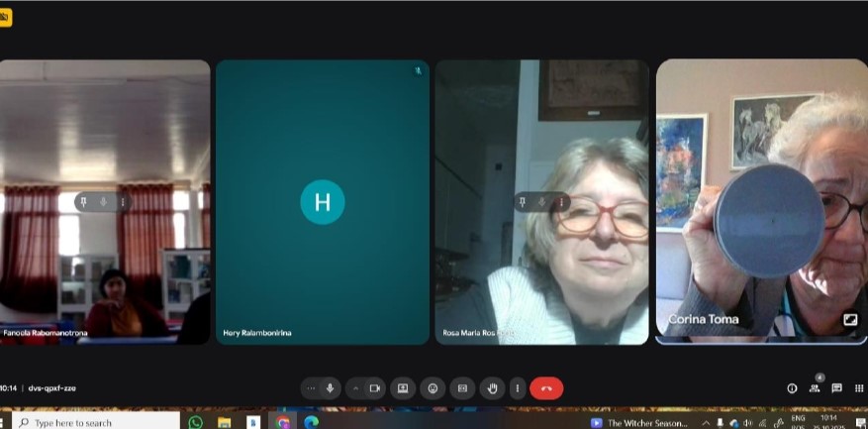Expand video settings arrow beside the camera
This screenshot has height=429, width=868.
[356, 388]
